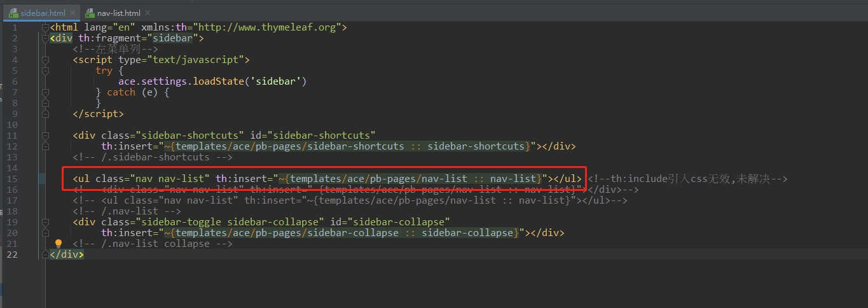This screenshot has width=868, height=308.
Task: Collapse the sidebar-toggle div fold on line 19
Action: pos(45,222)
